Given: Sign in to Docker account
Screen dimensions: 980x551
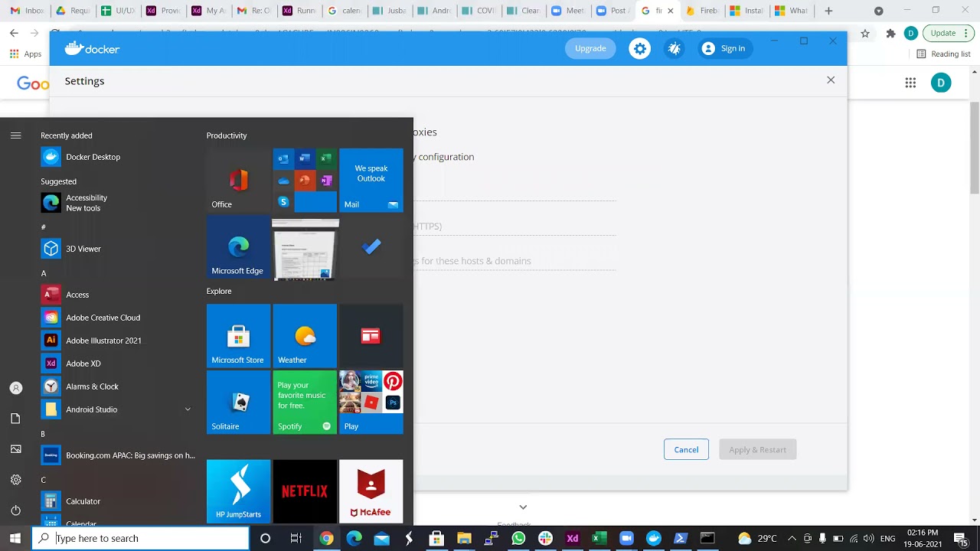Looking at the screenshot, I should (724, 48).
